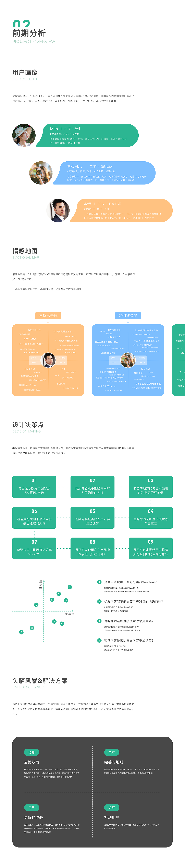Click the 重要性 axis label
This screenshot has width=185, height=868.
coord(70,614)
